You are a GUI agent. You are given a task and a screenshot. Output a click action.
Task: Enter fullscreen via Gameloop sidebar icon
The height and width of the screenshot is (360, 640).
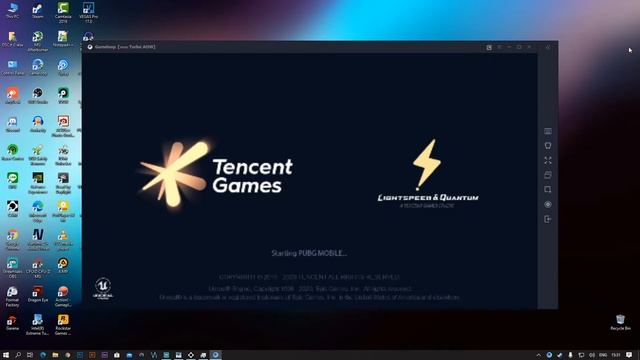pyautogui.click(x=548, y=160)
